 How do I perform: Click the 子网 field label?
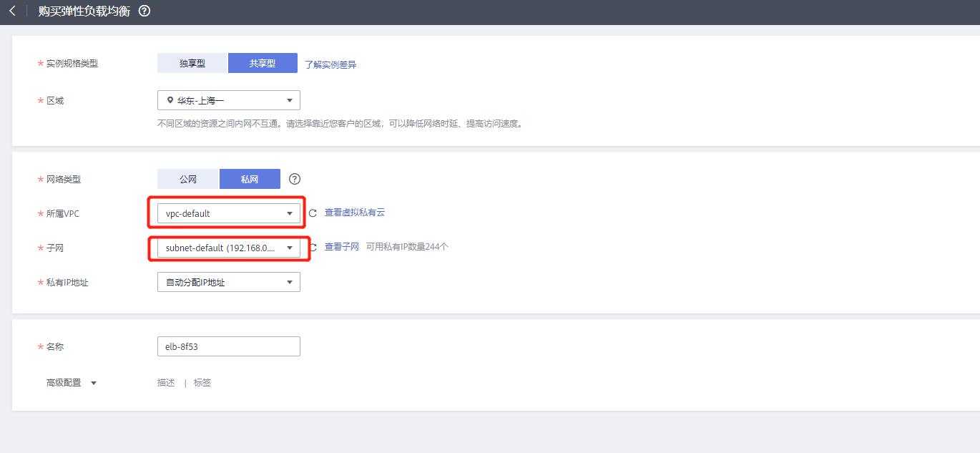55,248
